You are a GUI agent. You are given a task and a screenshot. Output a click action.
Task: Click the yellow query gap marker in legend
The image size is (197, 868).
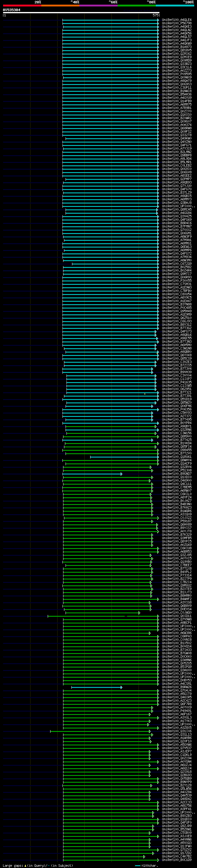(25, 865)
